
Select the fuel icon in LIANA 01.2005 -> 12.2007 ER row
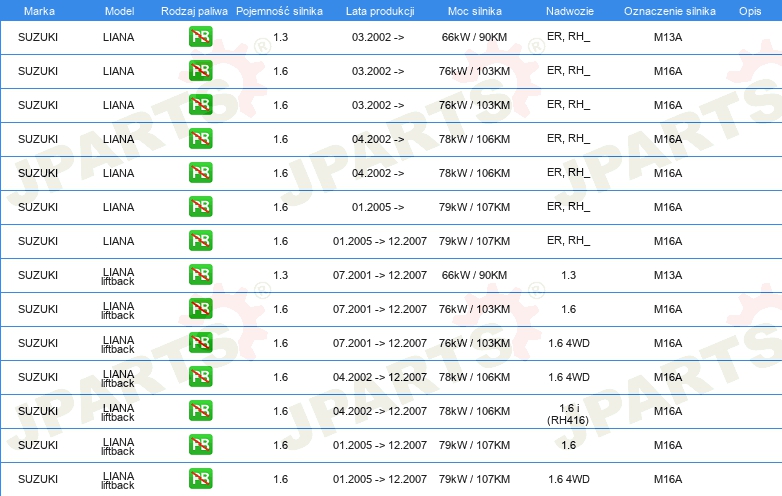tap(200, 241)
